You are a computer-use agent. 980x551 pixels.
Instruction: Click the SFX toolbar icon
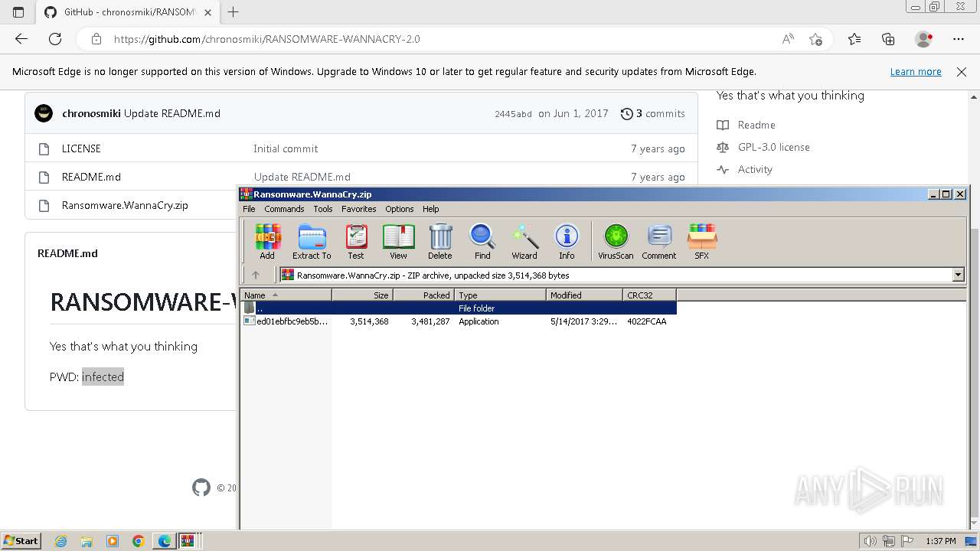[702, 241]
